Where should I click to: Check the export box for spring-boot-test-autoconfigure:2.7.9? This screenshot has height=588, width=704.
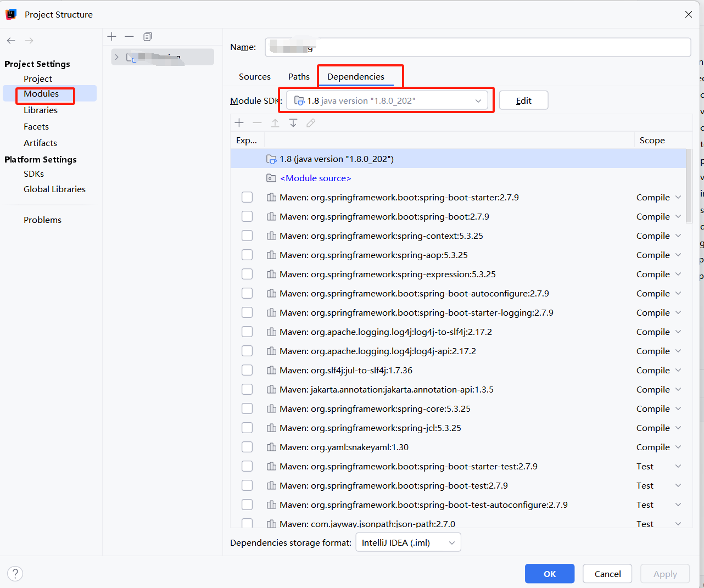tap(247, 505)
